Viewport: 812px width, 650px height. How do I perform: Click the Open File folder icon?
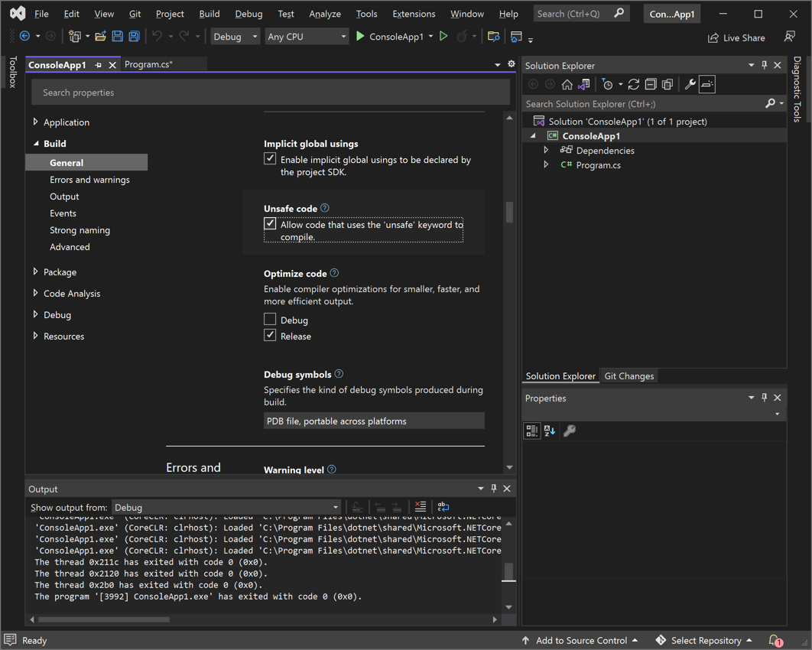point(100,36)
